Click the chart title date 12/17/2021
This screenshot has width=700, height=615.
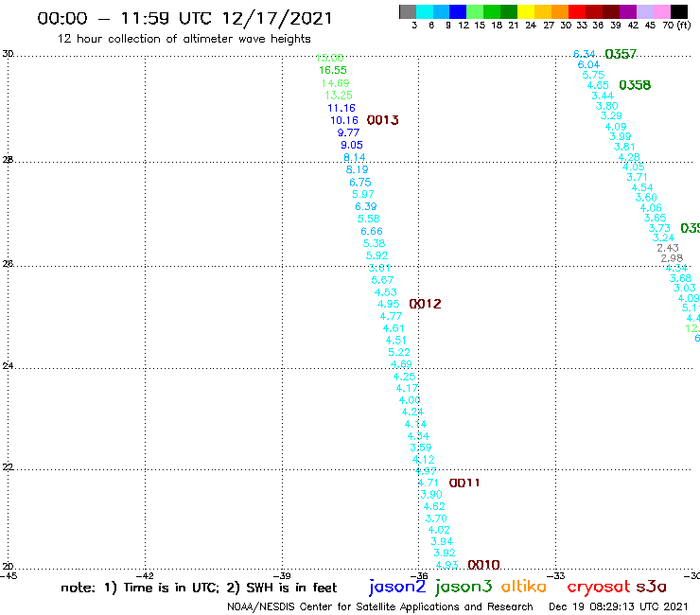277,18
